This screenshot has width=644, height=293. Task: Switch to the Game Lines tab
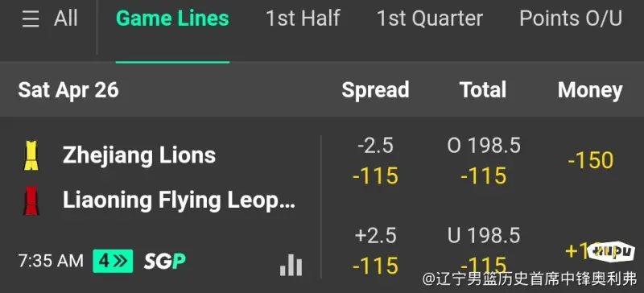[x=172, y=19]
